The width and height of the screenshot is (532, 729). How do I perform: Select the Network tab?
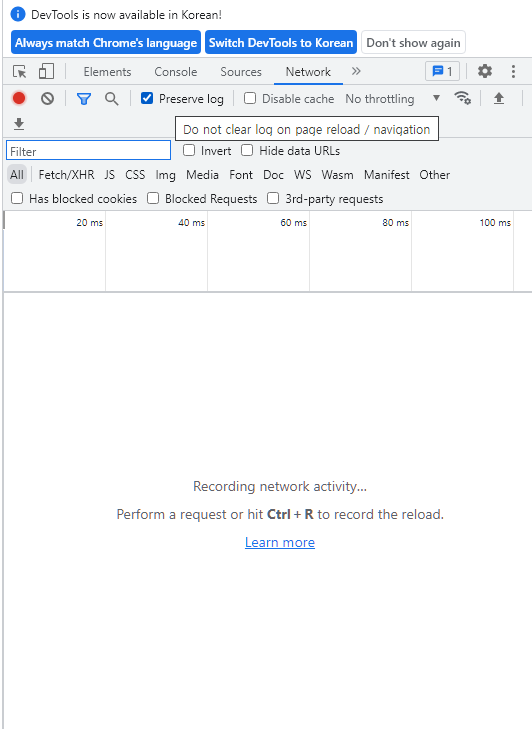[308, 72]
